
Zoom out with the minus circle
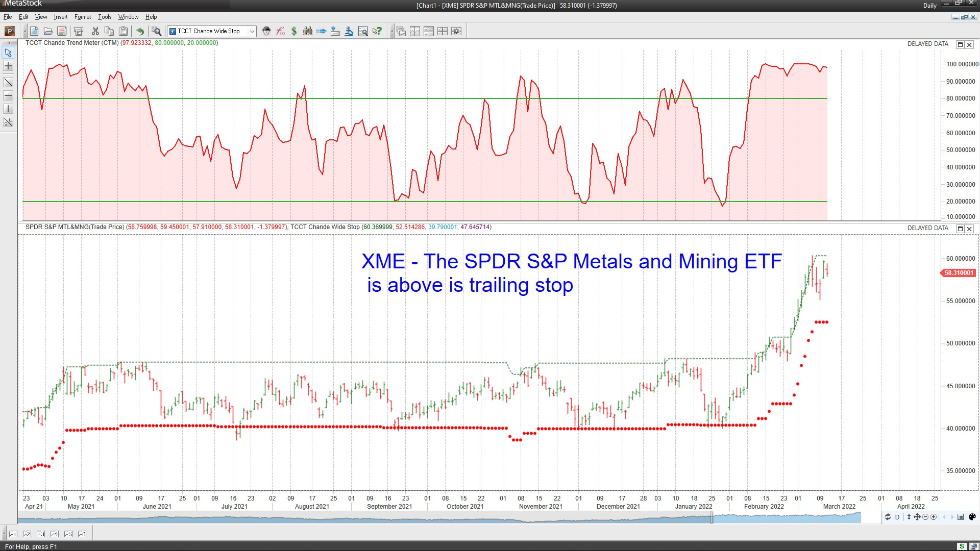pyautogui.click(x=925, y=517)
